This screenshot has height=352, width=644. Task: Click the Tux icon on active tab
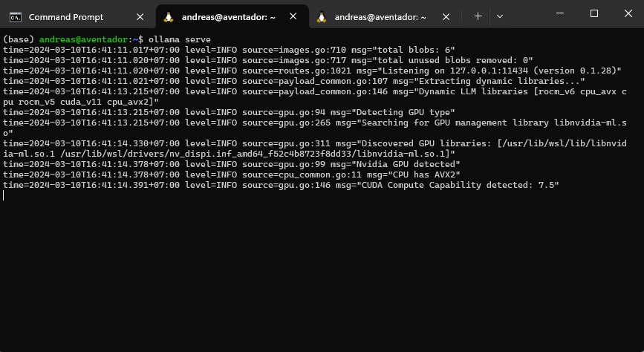point(168,17)
